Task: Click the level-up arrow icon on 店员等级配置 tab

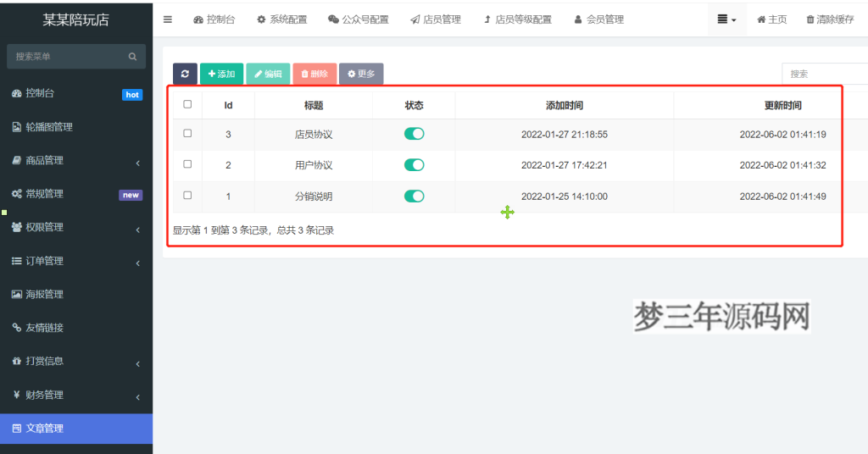Action: point(487,19)
